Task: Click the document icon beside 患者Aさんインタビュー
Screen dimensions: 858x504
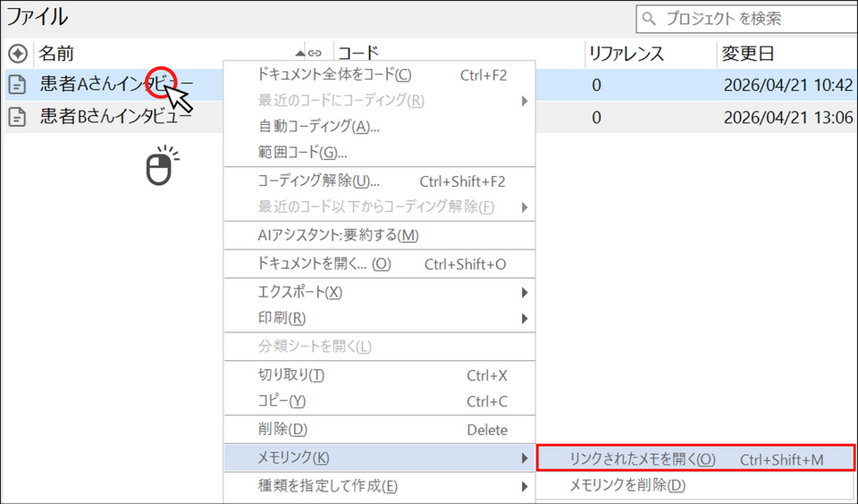Action: (17, 86)
